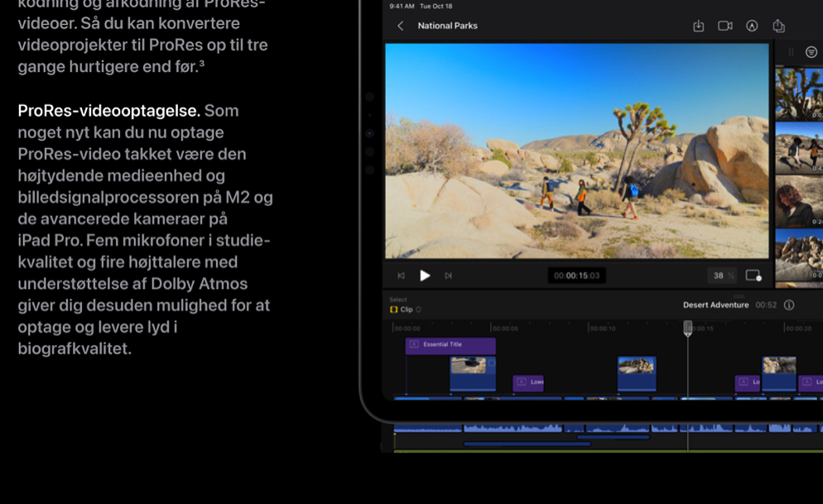Click the timeline playhead handle
Screen dimensions: 823x504
(x=687, y=328)
